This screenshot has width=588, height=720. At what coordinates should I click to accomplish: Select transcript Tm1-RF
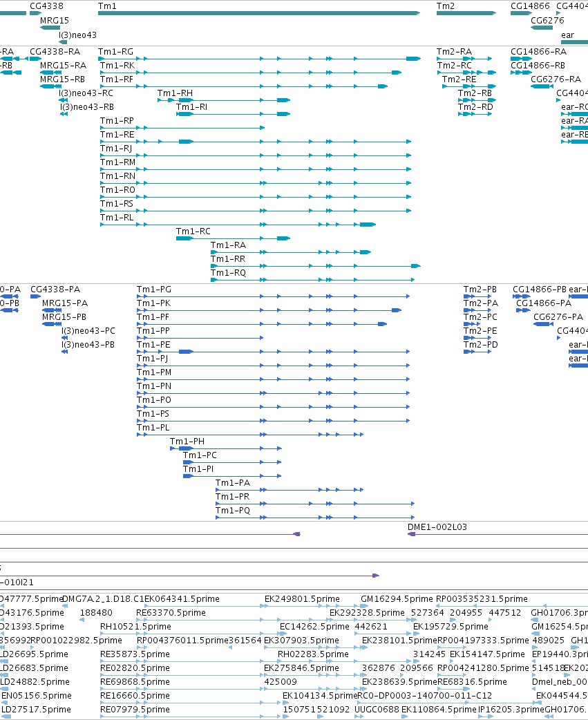pyautogui.click(x=244, y=86)
